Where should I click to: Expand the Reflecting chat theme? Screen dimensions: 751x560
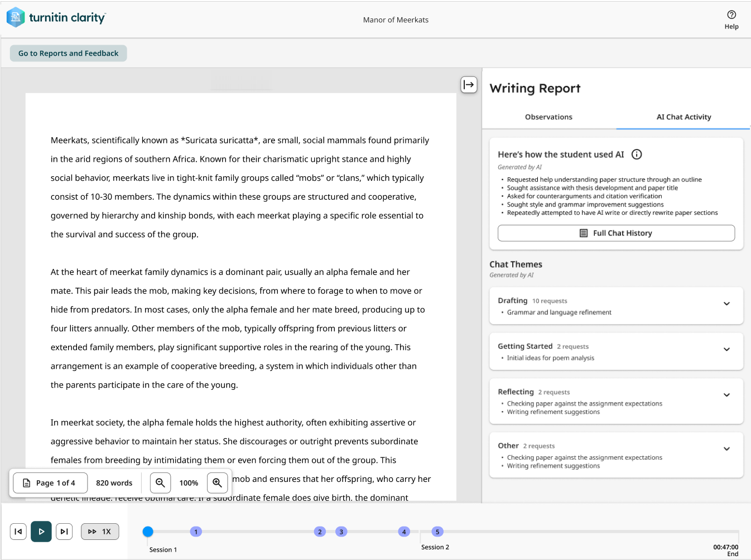tap(726, 395)
